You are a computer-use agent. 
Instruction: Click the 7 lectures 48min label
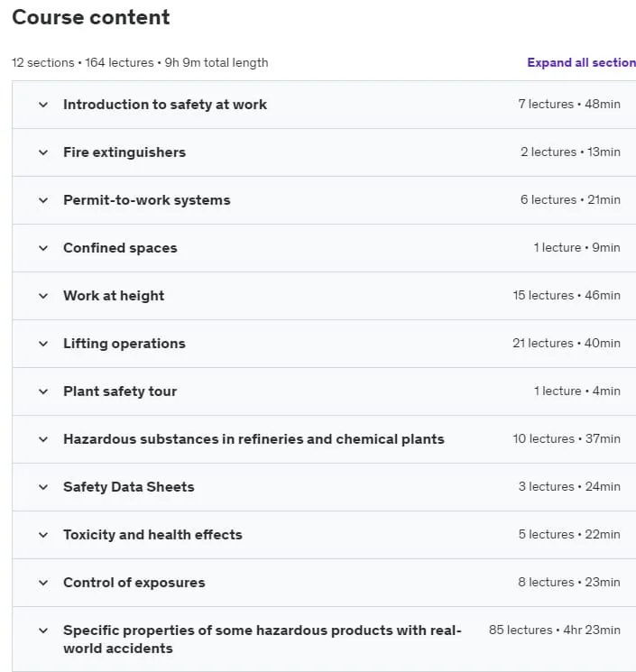pyautogui.click(x=569, y=104)
